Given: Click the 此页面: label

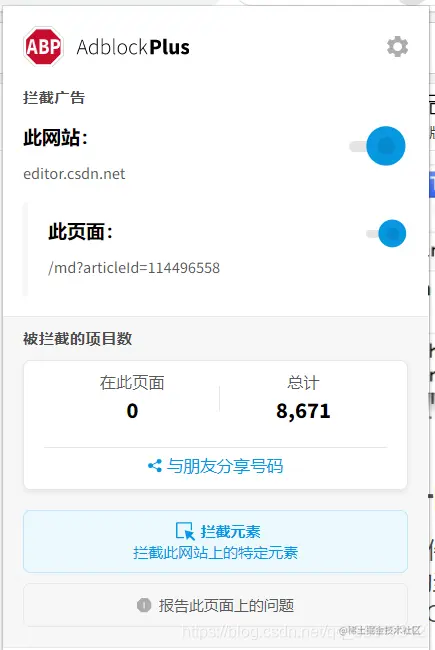Looking at the screenshot, I should (x=80, y=231).
